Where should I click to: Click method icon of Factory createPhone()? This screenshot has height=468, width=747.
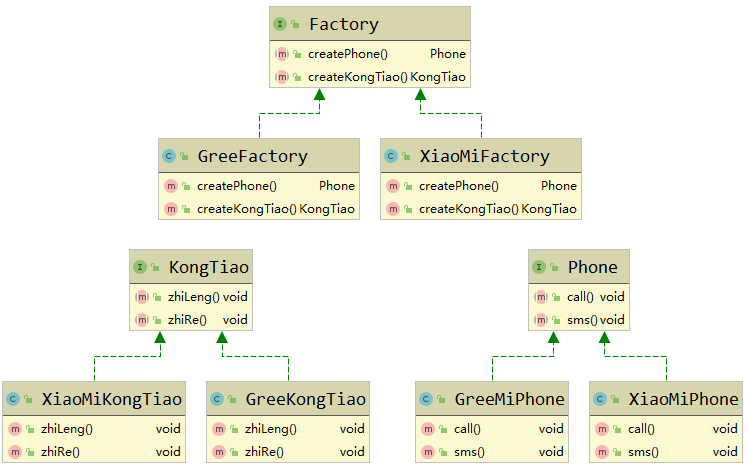pos(282,54)
